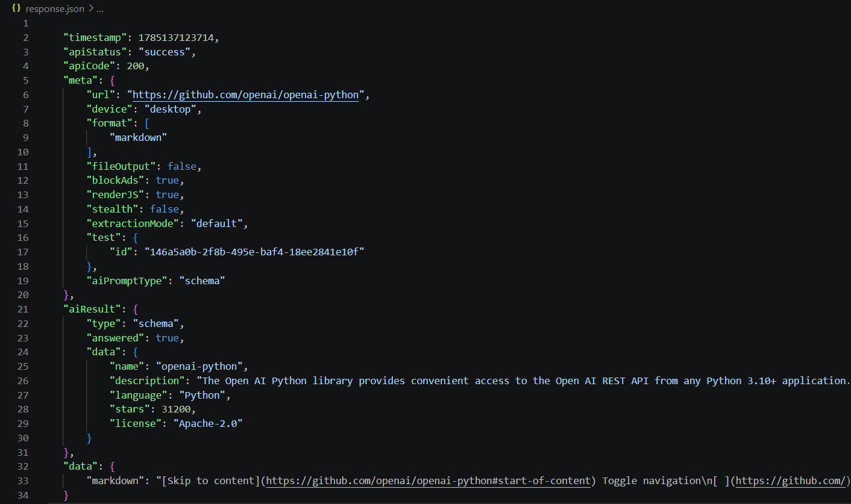Click the description text starting "The Open AI Python library"

tap(523, 381)
